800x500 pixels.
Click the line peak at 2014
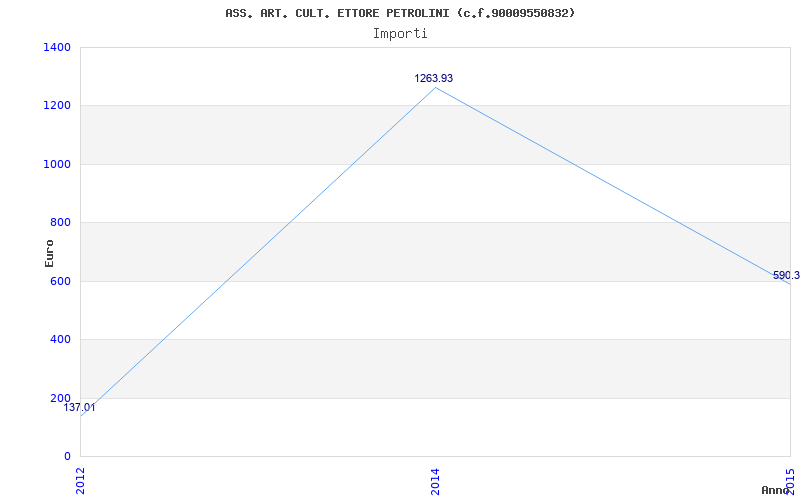pyautogui.click(x=436, y=87)
